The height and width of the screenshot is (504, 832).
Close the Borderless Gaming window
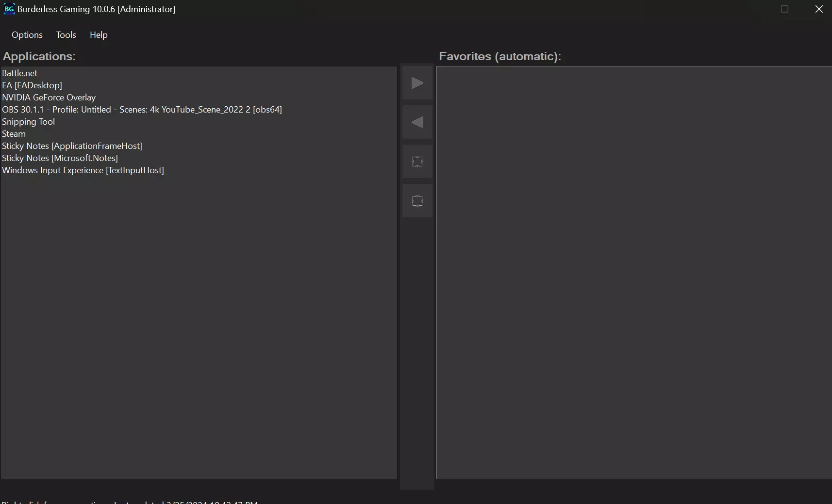819,9
